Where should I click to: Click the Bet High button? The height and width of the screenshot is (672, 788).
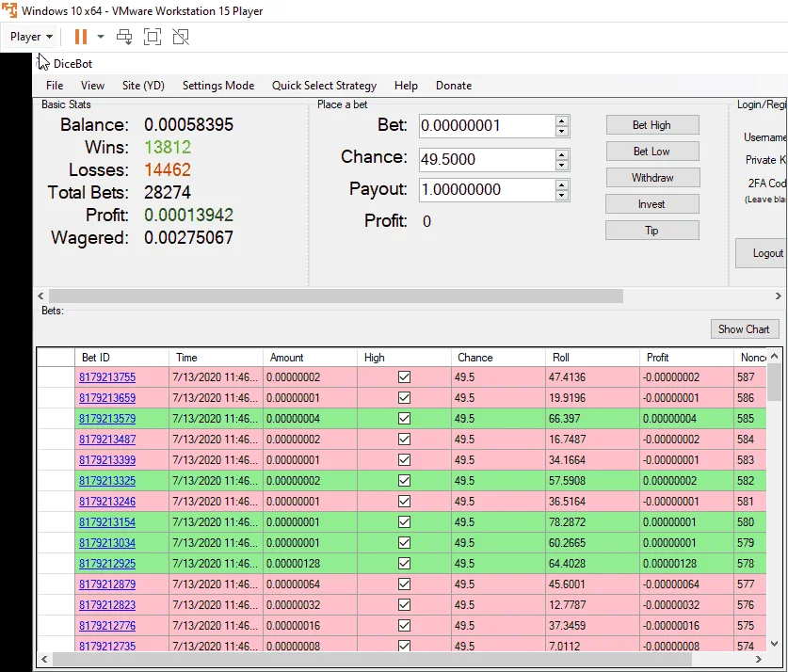tap(652, 125)
